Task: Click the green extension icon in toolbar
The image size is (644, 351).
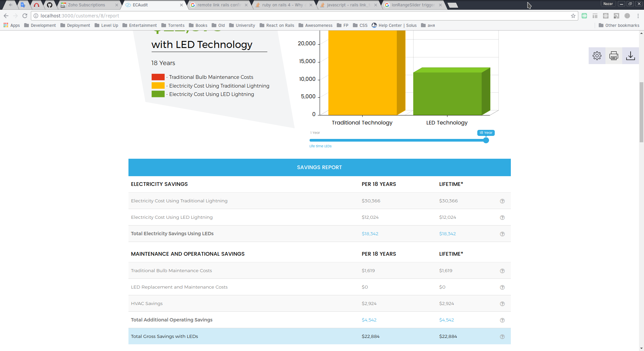Action: (584, 16)
